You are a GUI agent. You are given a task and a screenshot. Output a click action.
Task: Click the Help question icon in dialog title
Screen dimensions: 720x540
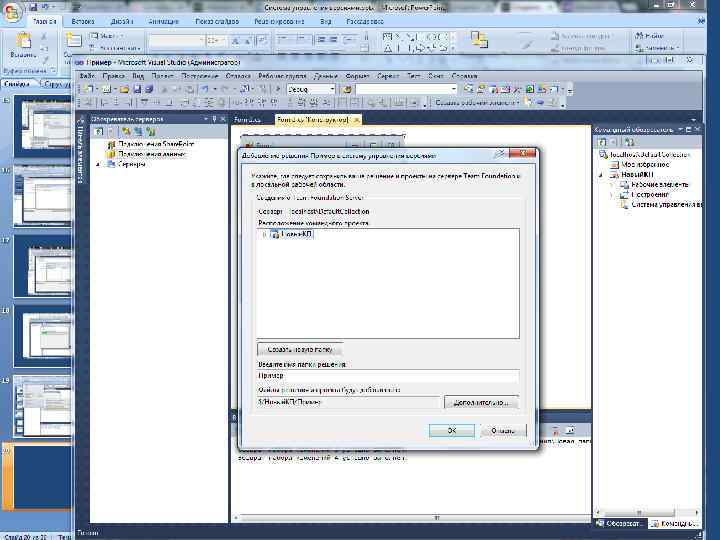(x=500, y=154)
